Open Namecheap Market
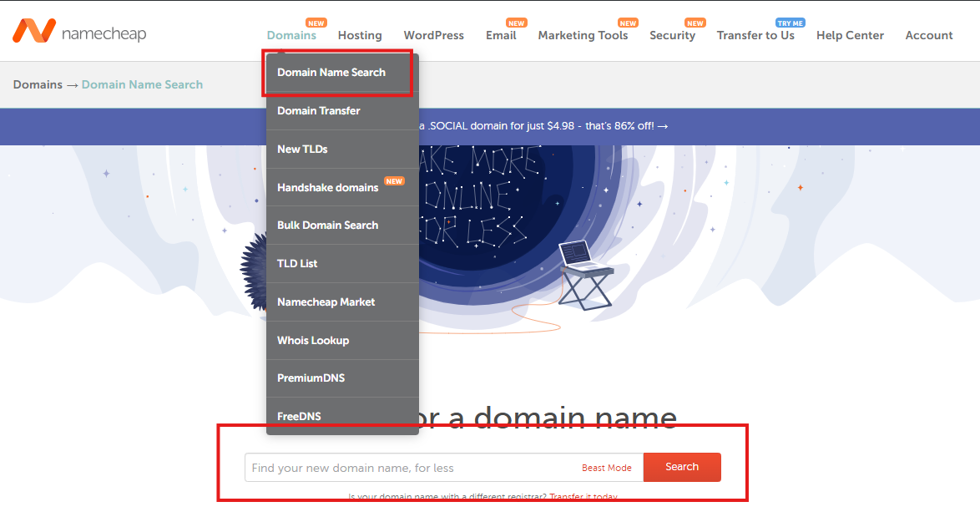 tap(342, 302)
